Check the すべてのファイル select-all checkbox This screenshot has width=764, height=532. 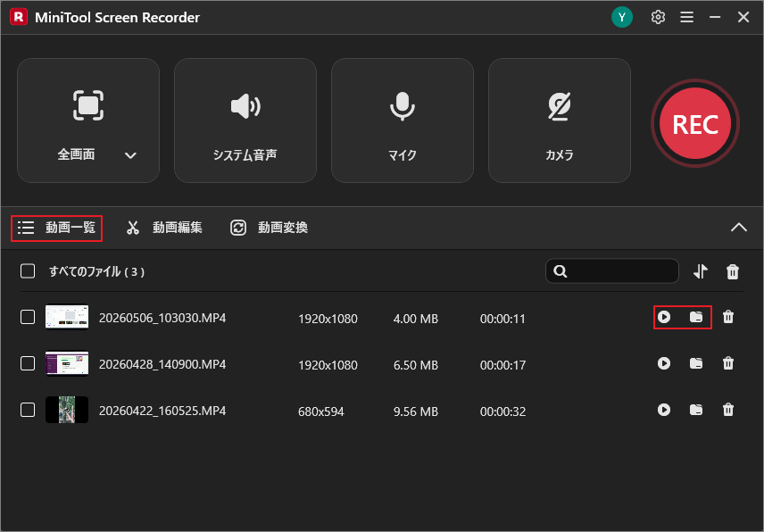[28, 270]
